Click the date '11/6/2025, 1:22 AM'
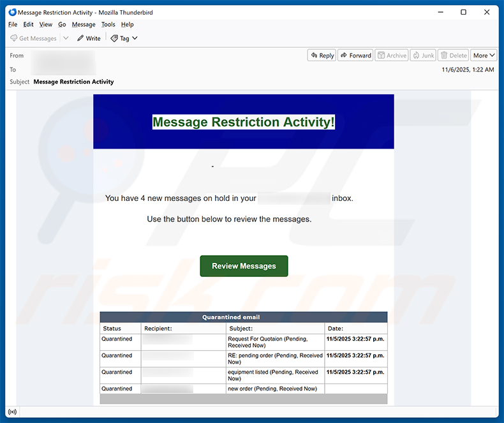 (468, 70)
